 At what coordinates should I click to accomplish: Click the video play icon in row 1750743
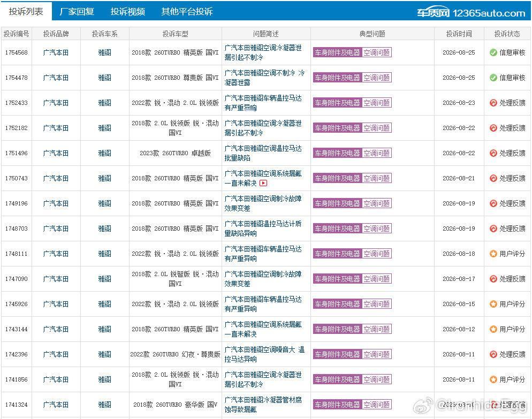(263, 183)
